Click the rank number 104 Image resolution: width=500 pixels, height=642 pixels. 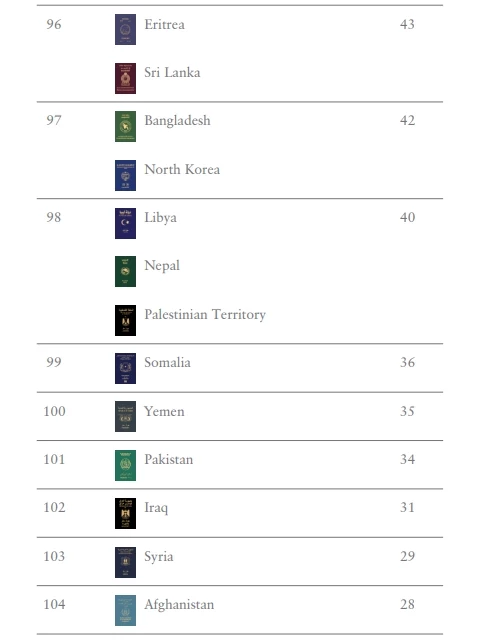click(54, 604)
